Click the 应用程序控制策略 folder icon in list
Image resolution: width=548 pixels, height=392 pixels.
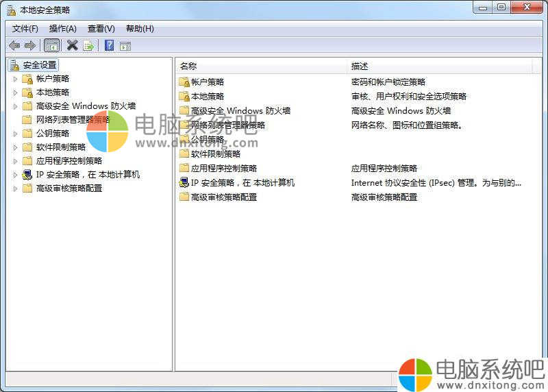(x=184, y=168)
